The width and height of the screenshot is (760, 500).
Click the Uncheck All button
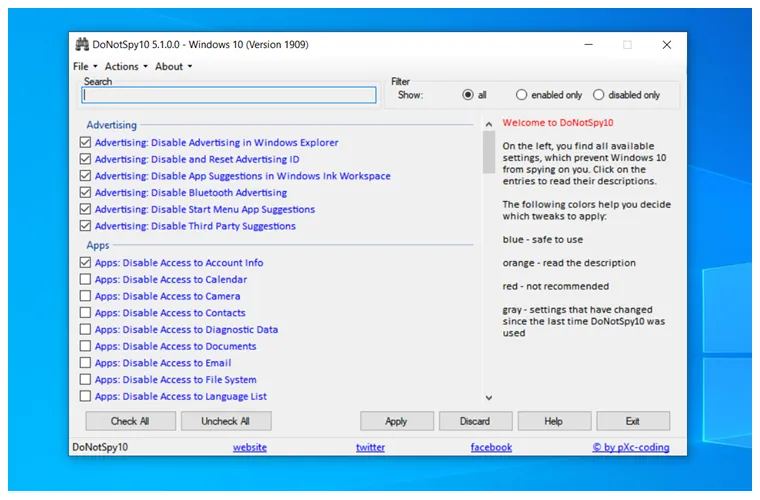(x=226, y=421)
